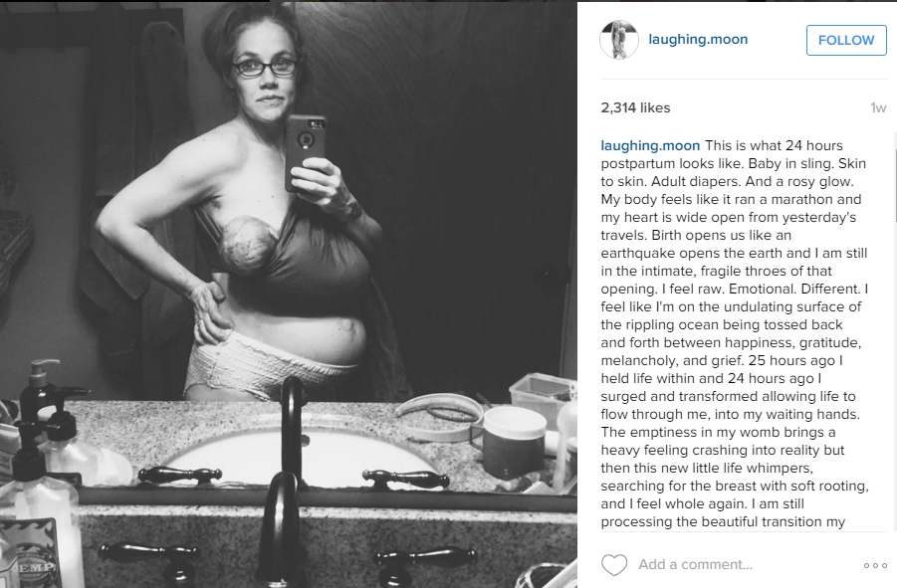The width and height of the screenshot is (897, 588).
Task: Follow the laughing.moon account
Action: (x=846, y=40)
